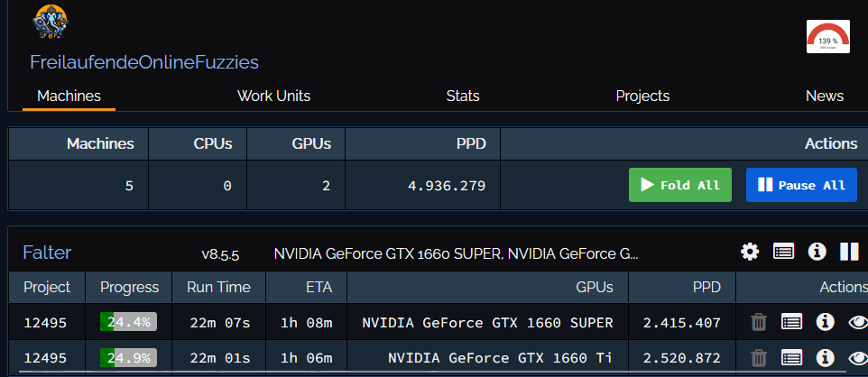This screenshot has height=377, width=868.
Task: Click the Progress column header
Action: pyautogui.click(x=129, y=288)
